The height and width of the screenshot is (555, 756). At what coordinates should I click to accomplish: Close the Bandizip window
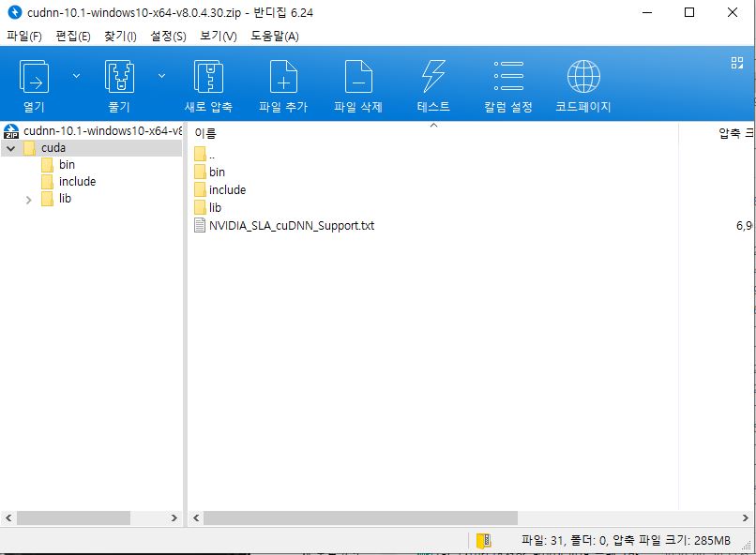(733, 12)
